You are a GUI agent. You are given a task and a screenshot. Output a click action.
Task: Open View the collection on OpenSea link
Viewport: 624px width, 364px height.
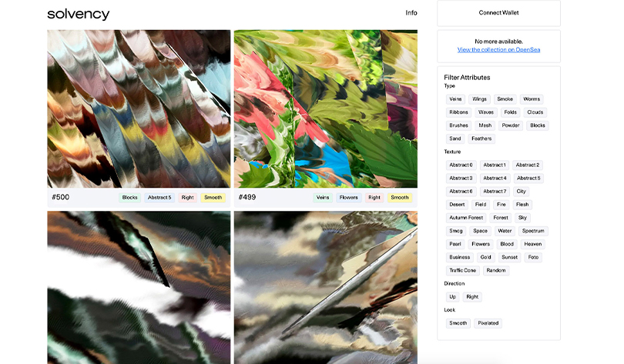[498, 50]
